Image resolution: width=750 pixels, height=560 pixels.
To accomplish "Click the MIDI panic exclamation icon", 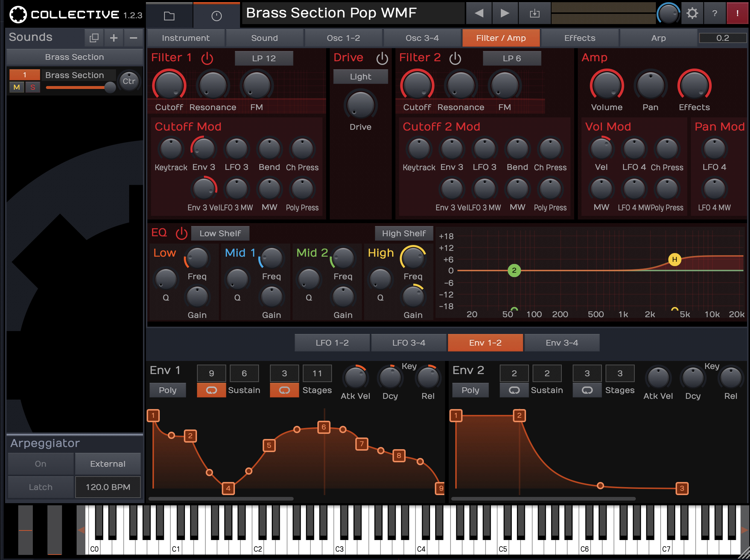I will (737, 13).
